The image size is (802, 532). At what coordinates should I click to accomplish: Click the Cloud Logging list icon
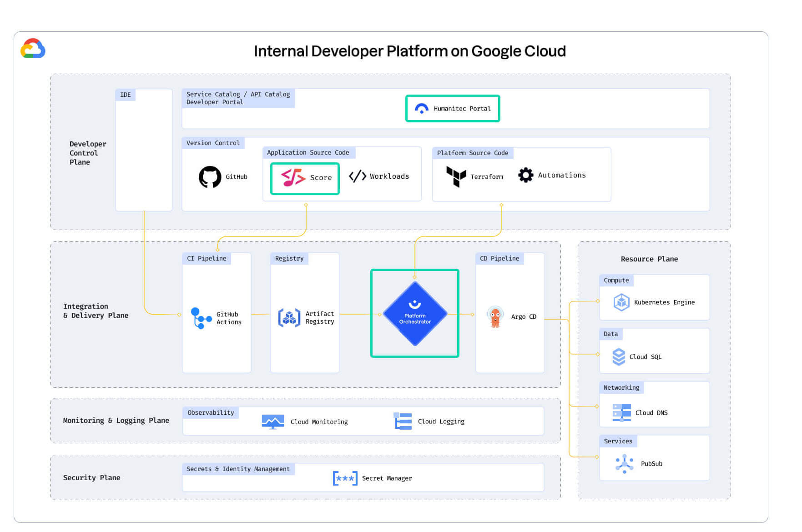403,421
